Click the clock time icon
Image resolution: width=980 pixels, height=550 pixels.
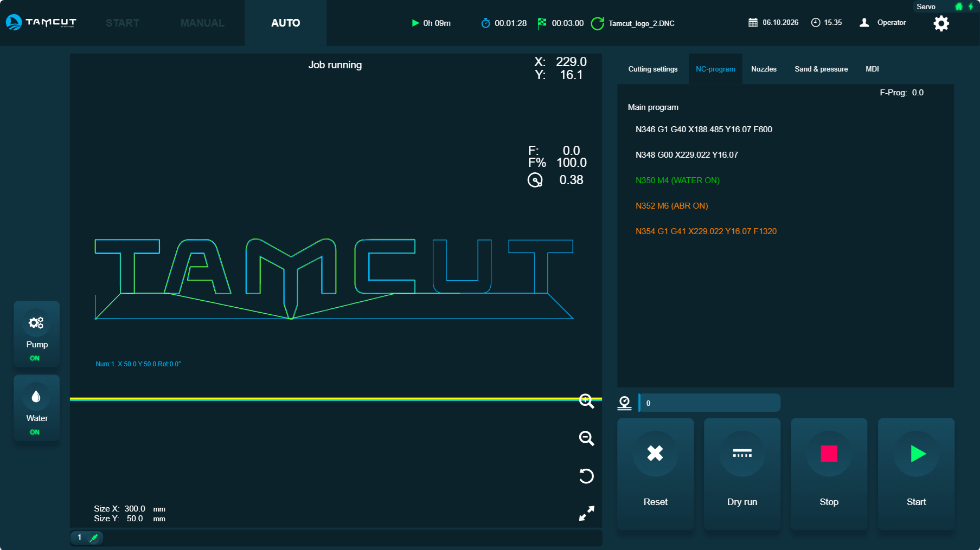[816, 23]
